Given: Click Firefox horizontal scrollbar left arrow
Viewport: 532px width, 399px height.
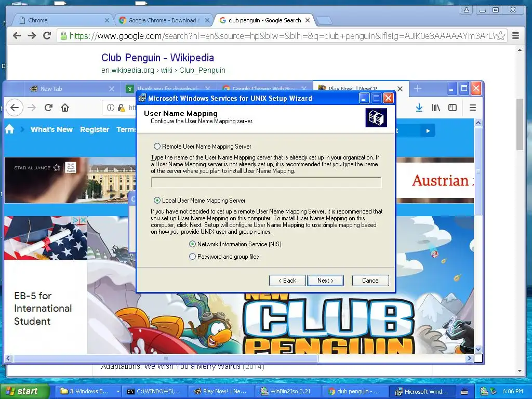Looking at the screenshot, I should pyautogui.click(x=8, y=358).
